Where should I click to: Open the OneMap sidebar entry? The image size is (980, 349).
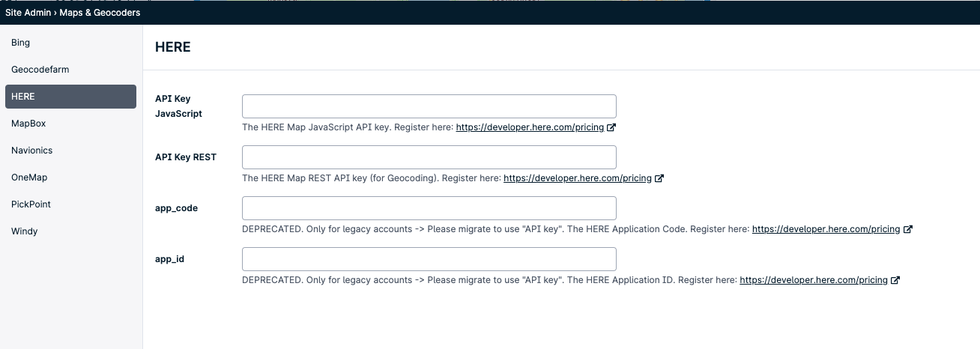(29, 177)
